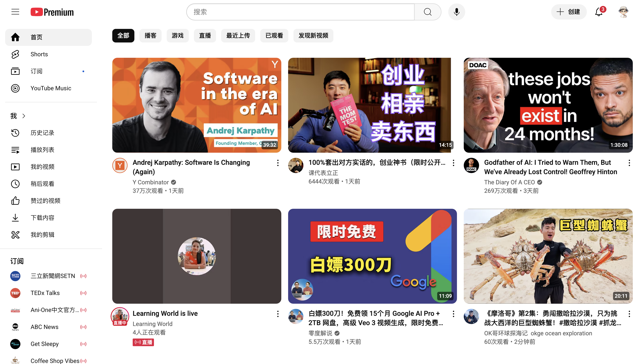Open the OK哥环球探海记 channel name link

point(538,333)
